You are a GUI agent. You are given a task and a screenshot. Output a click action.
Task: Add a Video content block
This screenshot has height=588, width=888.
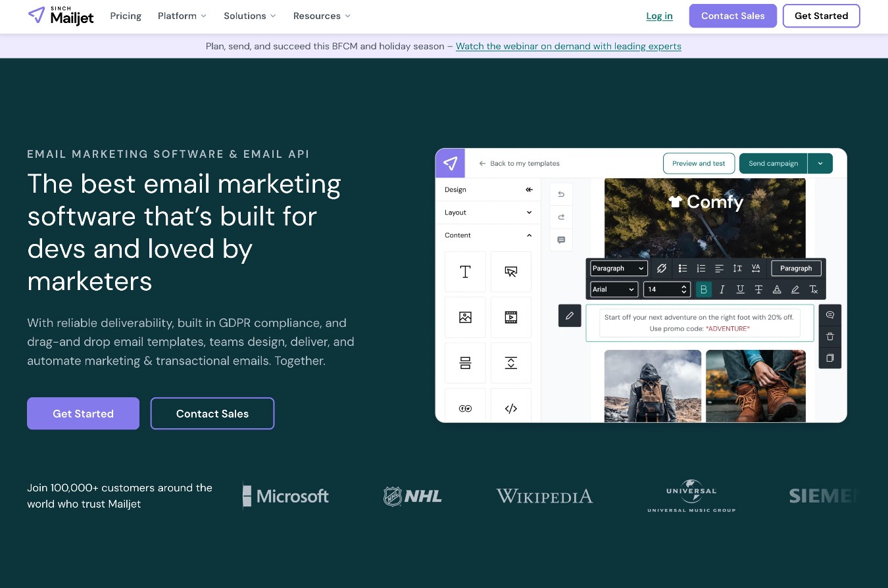(511, 317)
